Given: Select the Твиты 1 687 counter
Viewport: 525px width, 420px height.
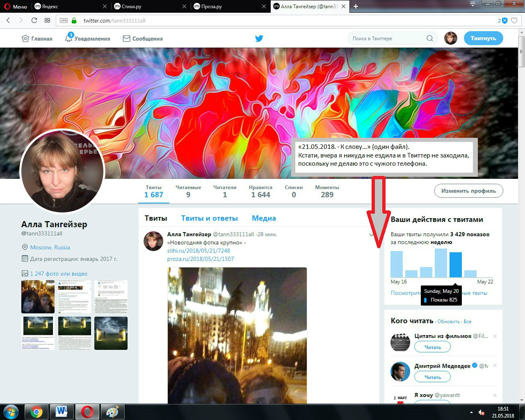Looking at the screenshot, I should (x=154, y=192).
